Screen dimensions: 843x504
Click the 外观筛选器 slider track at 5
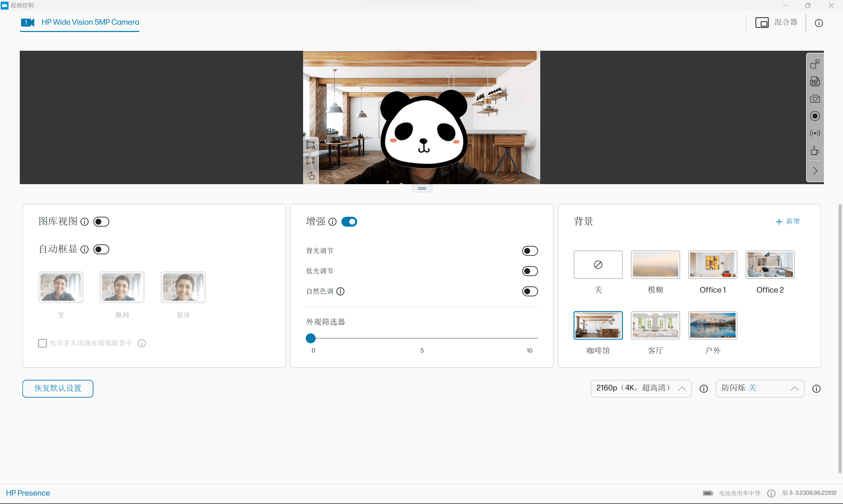point(422,338)
